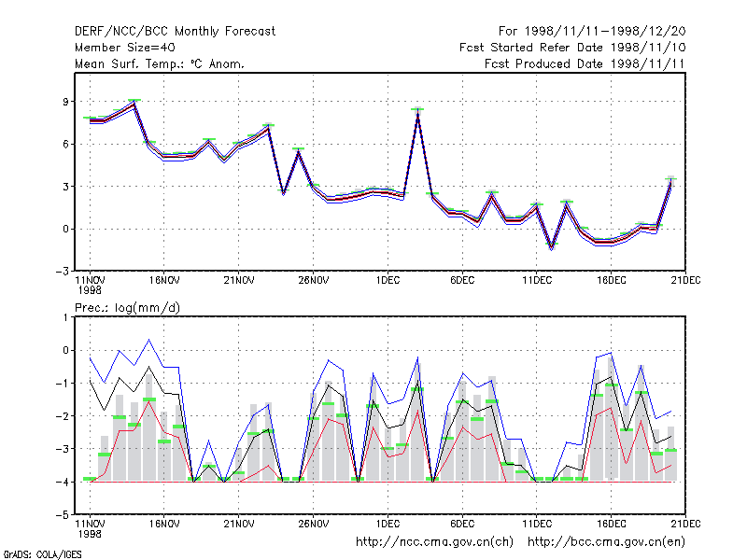Click the 12 December temperature minimum point
The width and height of the screenshot is (747, 560).
click(552, 246)
